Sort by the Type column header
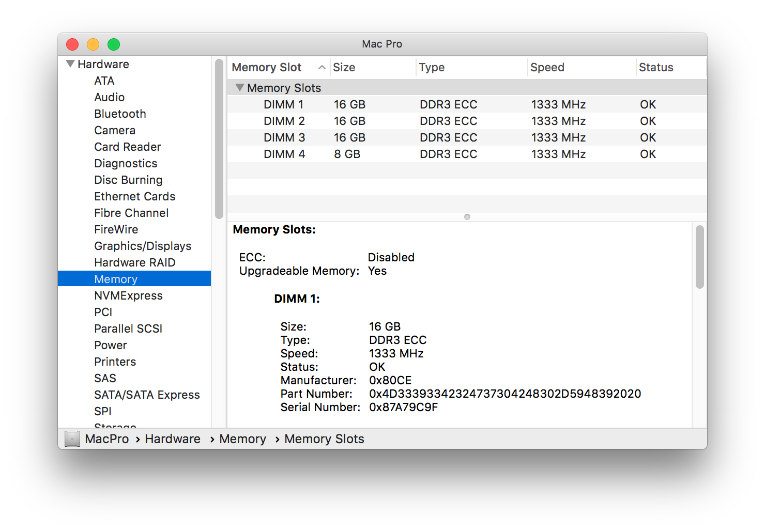 (x=471, y=68)
